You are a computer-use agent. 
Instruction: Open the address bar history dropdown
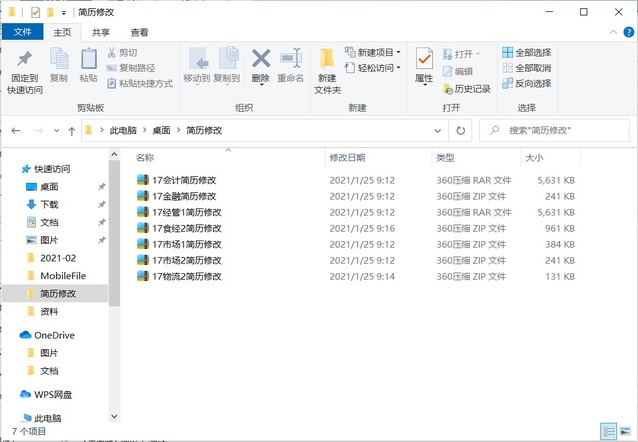438,130
